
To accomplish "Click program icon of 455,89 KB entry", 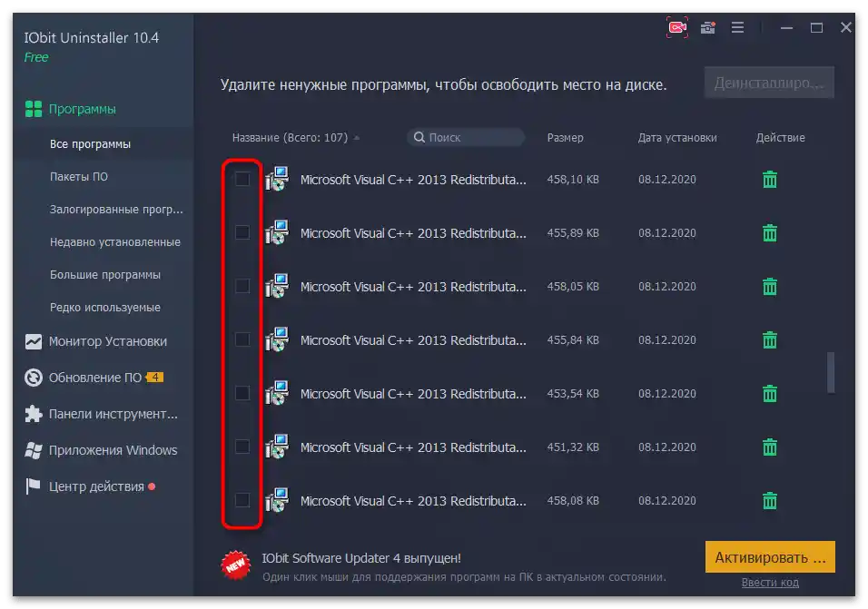I will pyautogui.click(x=277, y=233).
